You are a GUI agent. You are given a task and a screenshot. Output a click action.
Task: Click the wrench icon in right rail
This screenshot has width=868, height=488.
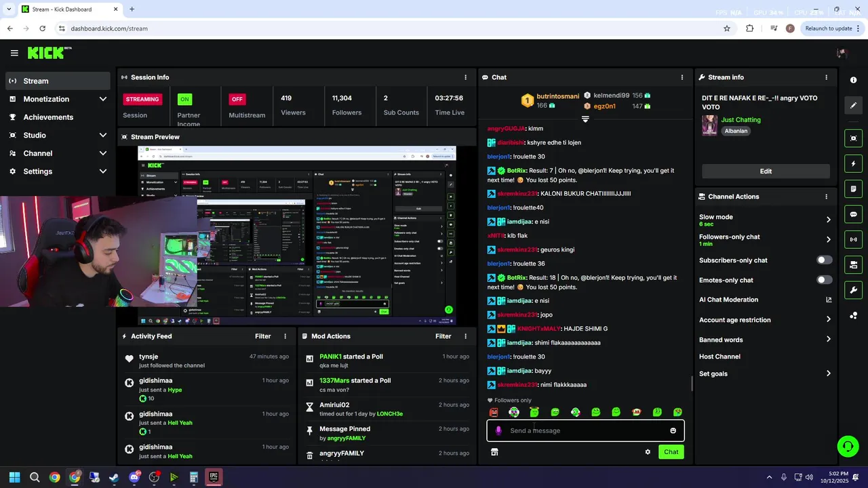[853, 290]
